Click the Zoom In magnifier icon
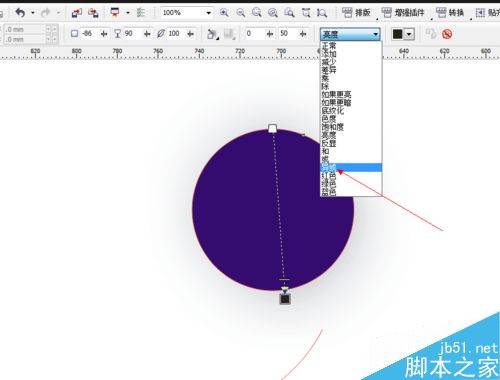Image resolution: width=500 pixels, height=380 pixels. click(224, 13)
